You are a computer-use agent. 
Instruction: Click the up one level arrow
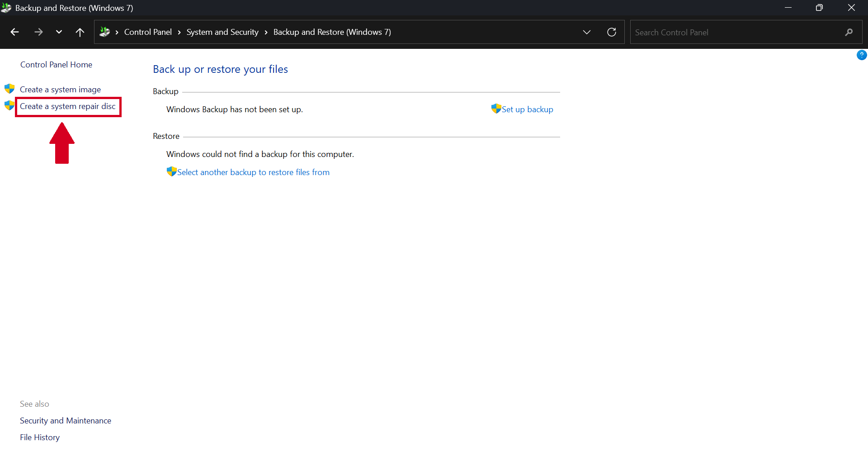(80, 32)
